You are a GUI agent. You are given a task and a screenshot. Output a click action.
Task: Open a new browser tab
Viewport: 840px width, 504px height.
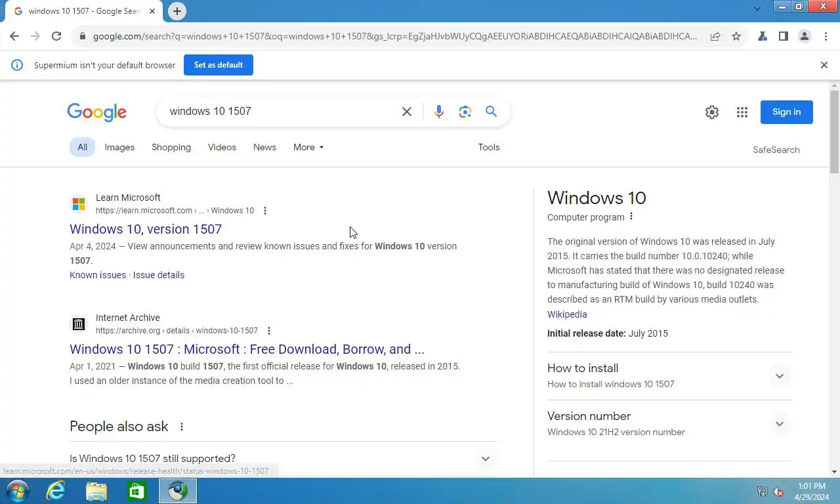click(177, 11)
